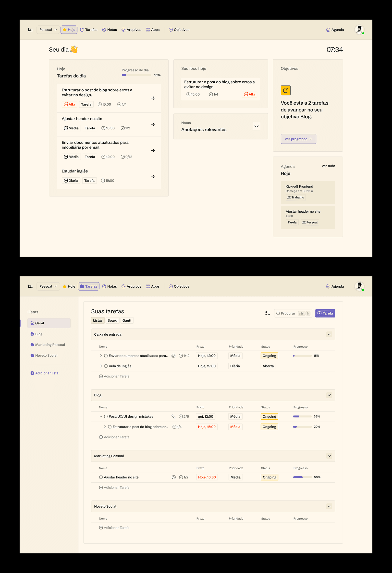Image resolution: width=392 pixels, height=573 pixels.
Task: Click phone icon on Post: UX/UI design mistakes
Action: pyautogui.click(x=173, y=416)
